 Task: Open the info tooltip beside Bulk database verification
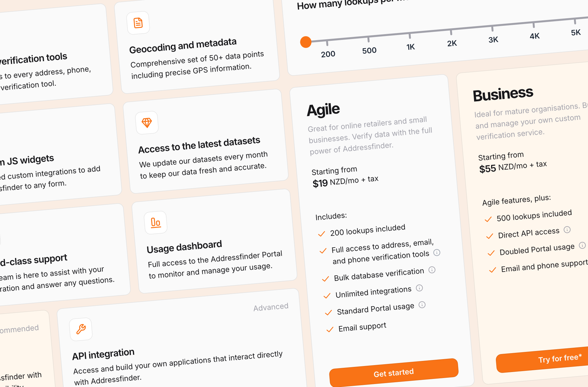(x=432, y=270)
